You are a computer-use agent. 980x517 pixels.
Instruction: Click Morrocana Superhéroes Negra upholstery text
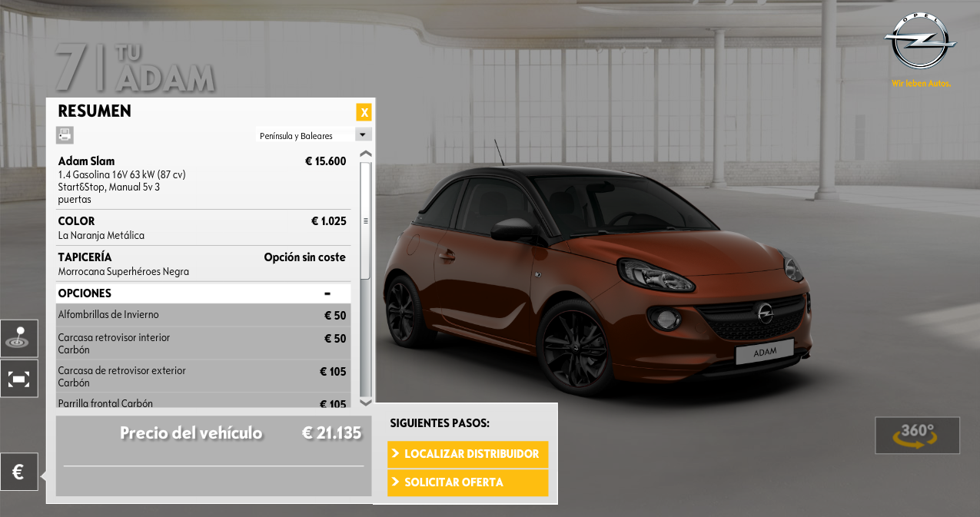[x=124, y=272]
